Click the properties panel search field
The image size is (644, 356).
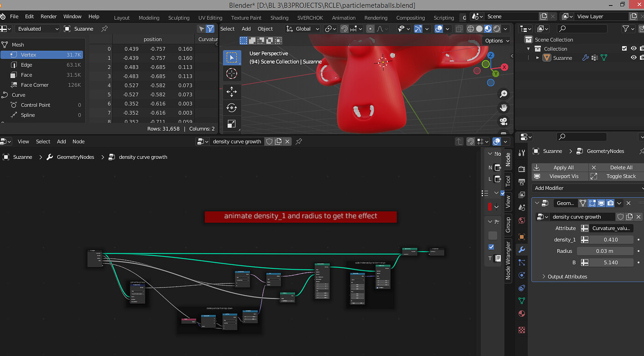click(581, 136)
